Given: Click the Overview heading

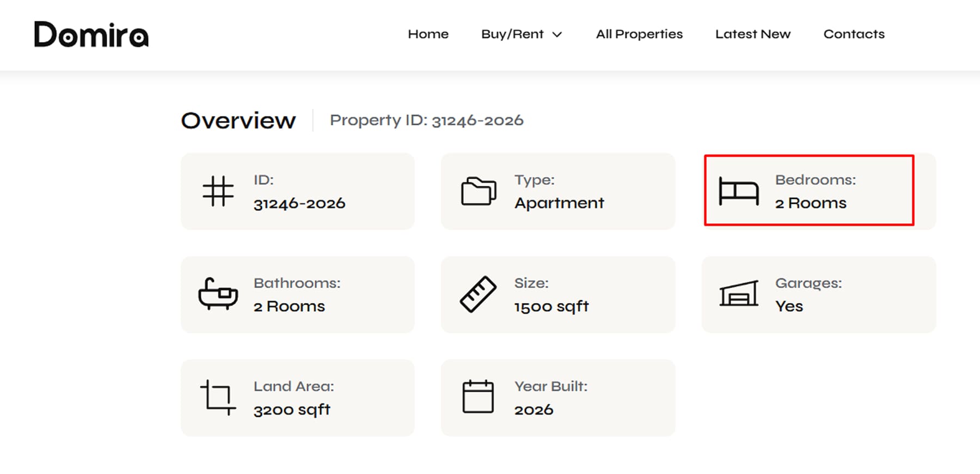Looking at the screenshot, I should point(238,120).
